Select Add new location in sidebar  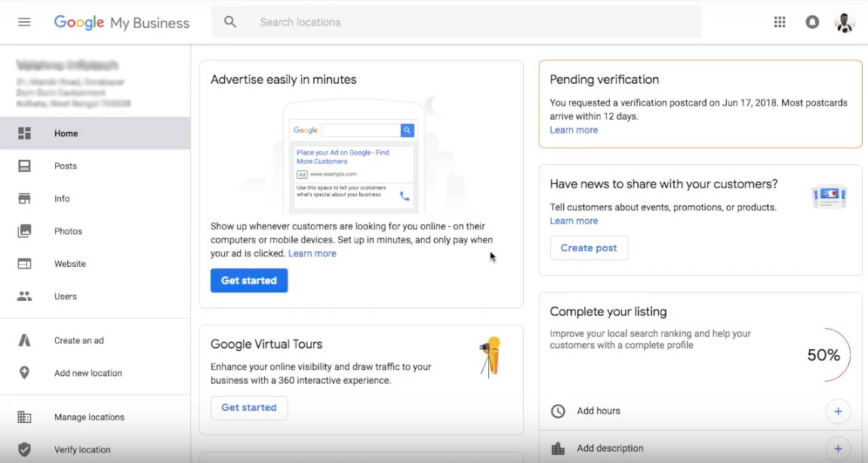point(95,373)
